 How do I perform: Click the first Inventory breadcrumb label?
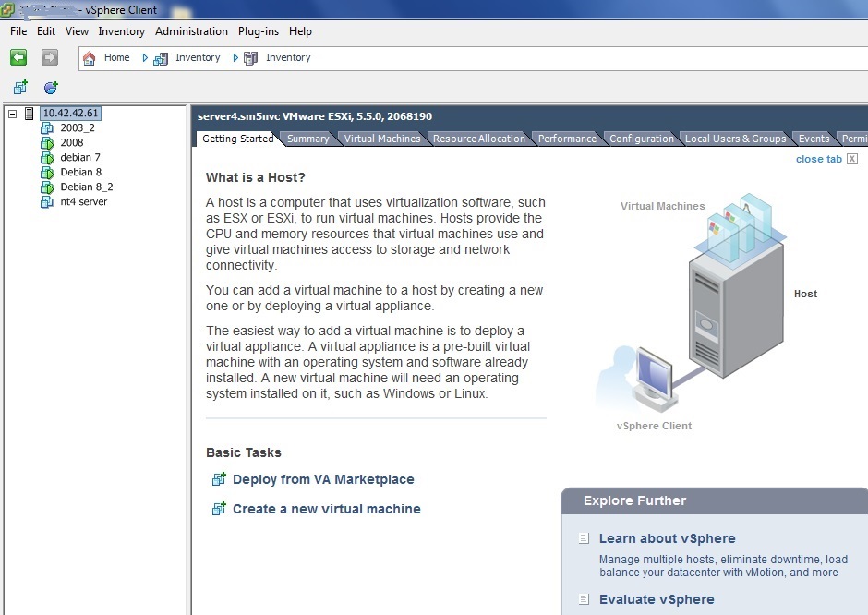pos(198,57)
